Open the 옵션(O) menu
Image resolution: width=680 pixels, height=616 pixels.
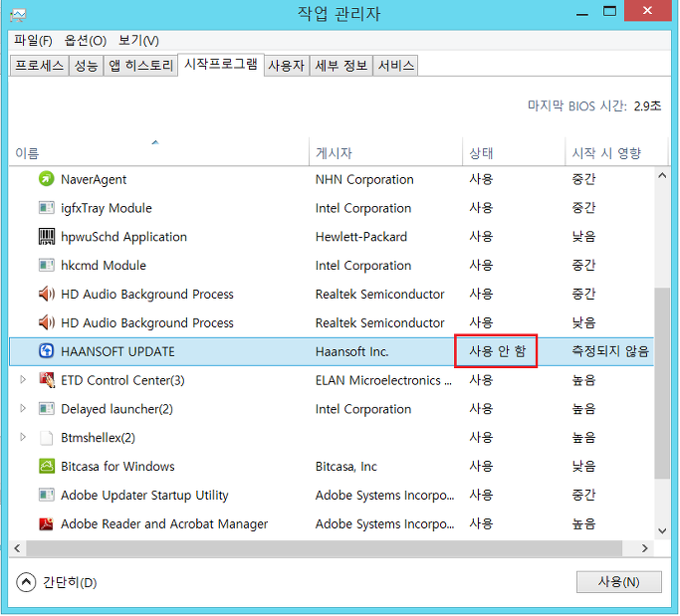(86, 41)
